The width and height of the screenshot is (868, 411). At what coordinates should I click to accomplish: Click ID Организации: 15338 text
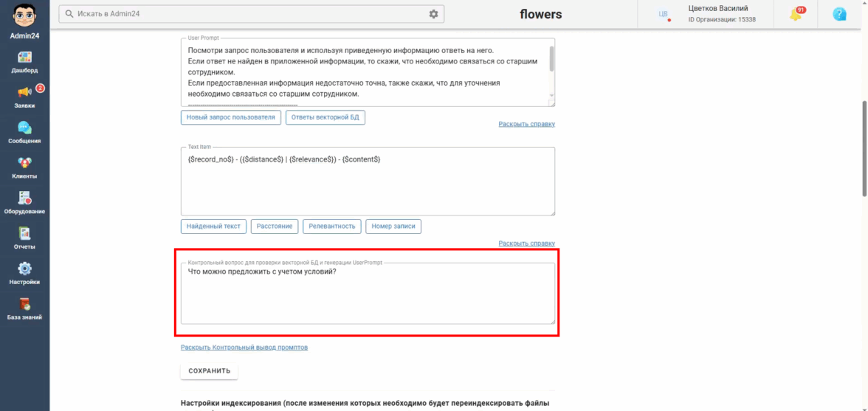722,20
